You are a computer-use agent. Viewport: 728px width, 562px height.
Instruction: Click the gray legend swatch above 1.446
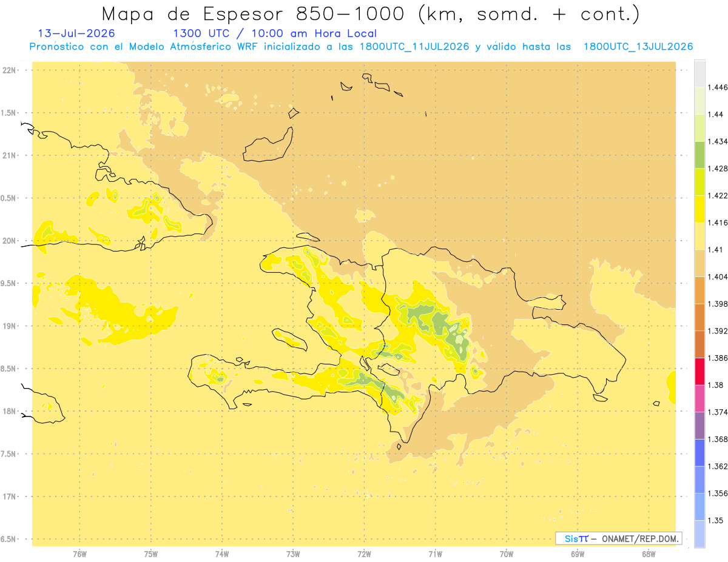point(699,73)
